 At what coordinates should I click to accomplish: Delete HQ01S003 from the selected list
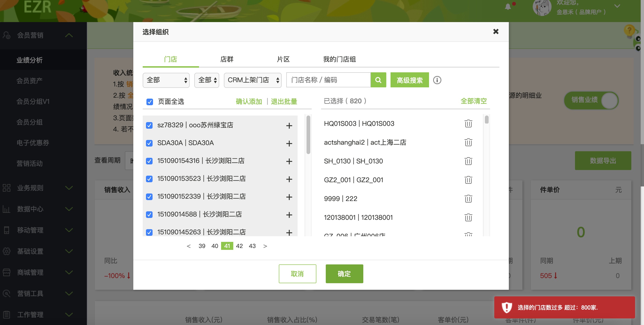coord(468,123)
